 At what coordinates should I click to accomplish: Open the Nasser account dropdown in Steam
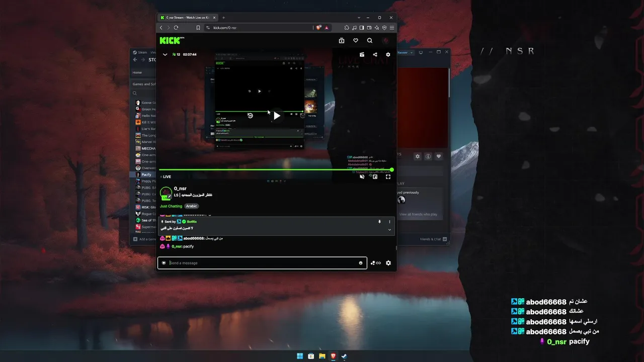point(405,52)
